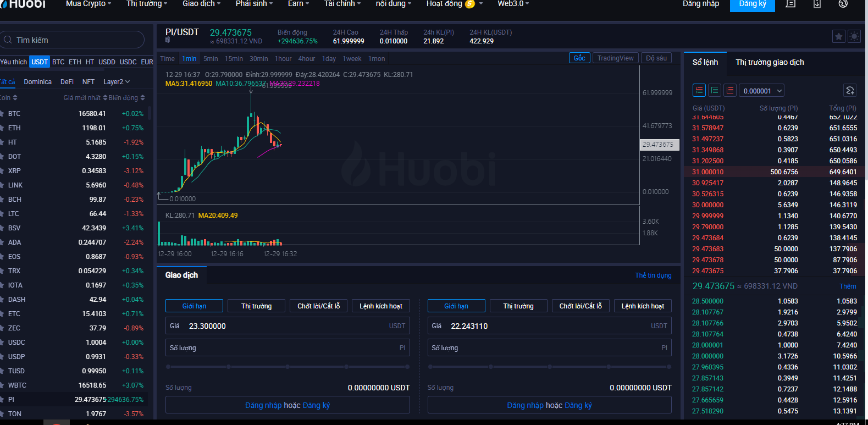The width and height of the screenshot is (868, 425).
Task: Click the Đăng nhập login link in header
Action: pos(701,3)
